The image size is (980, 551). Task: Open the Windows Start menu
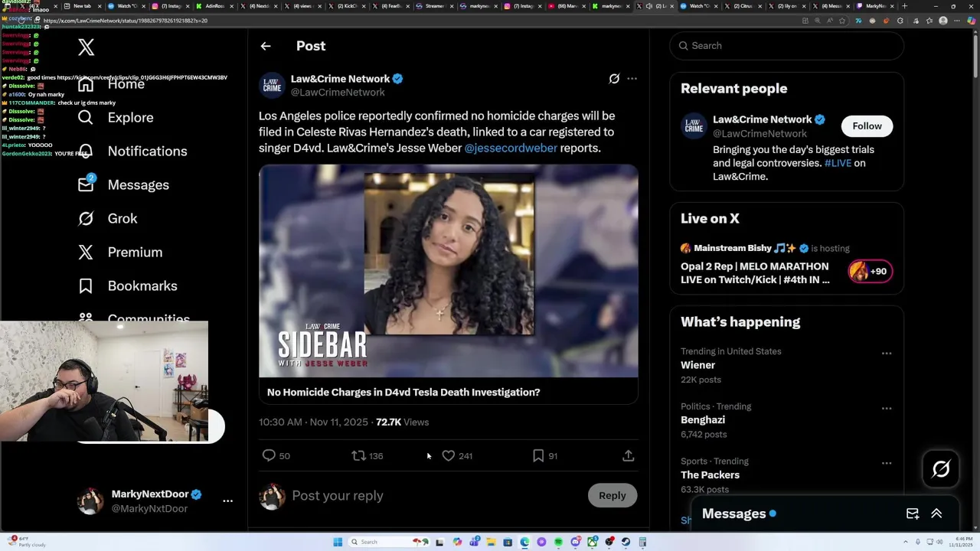(x=338, y=542)
